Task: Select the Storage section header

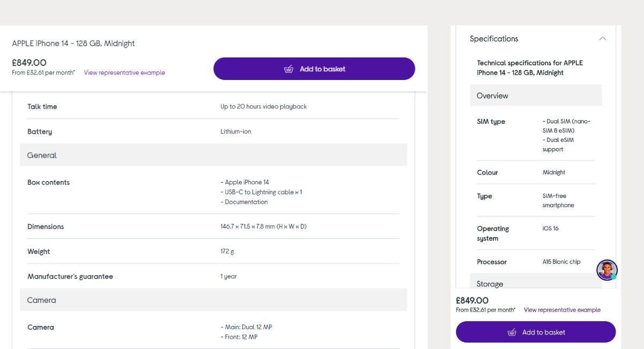Action: pos(536,281)
